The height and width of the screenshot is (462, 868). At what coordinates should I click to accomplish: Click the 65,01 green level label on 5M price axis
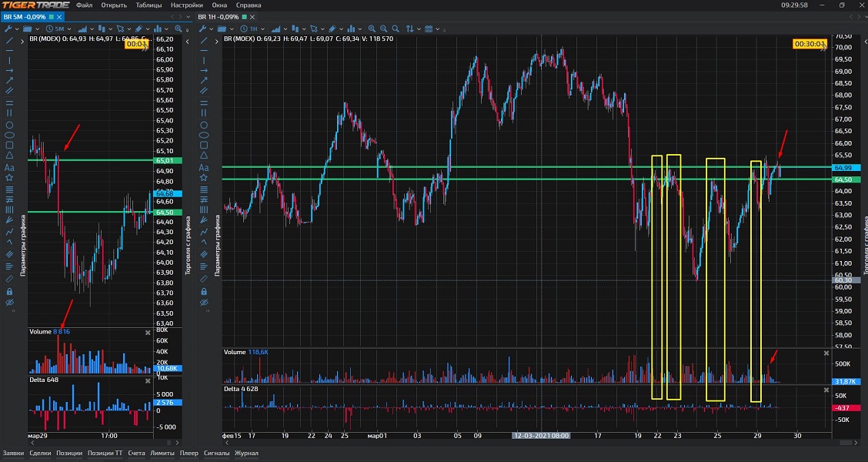click(165, 161)
